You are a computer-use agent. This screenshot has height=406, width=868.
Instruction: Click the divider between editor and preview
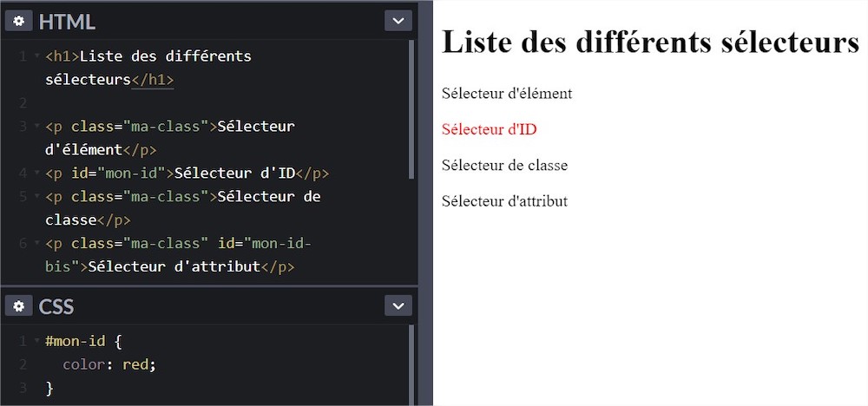425,203
